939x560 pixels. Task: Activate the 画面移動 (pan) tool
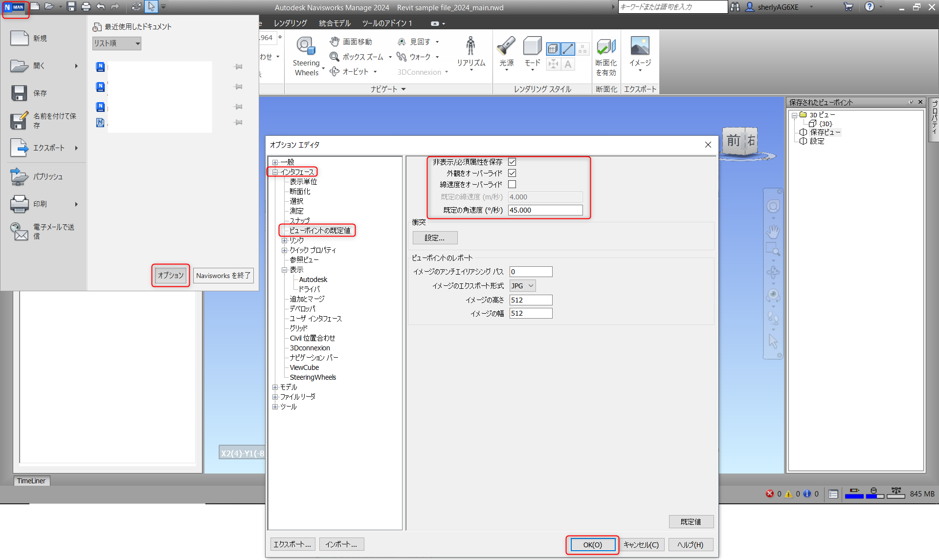coord(353,42)
